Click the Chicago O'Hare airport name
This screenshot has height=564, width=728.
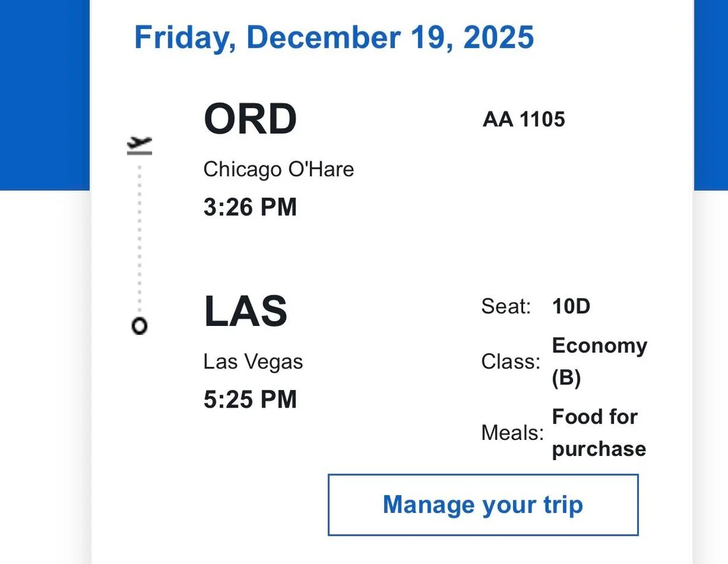click(278, 169)
